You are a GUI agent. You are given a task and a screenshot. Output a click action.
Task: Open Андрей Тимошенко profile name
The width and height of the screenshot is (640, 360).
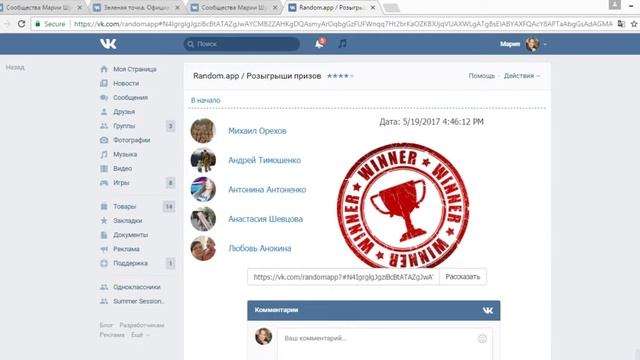(264, 160)
